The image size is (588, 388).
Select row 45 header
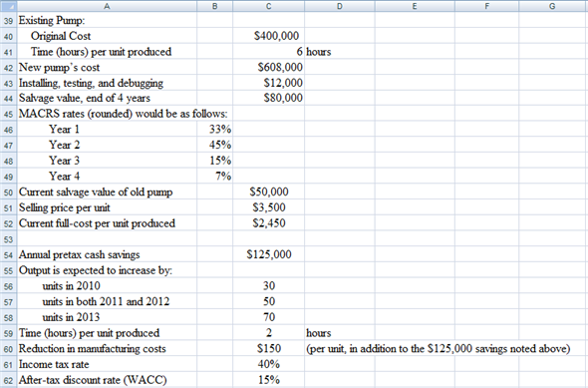[8, 114]
